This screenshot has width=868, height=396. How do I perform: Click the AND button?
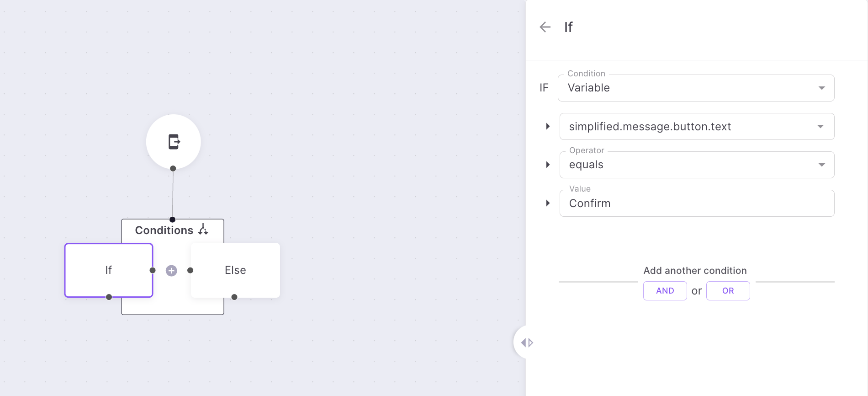click(x=665, y=291)
